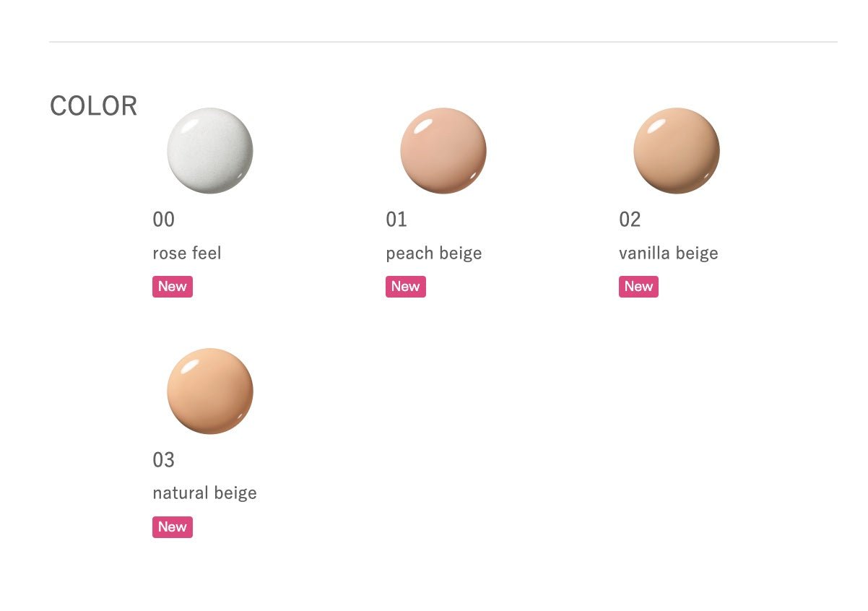The image size is (868, 611).
Task: Open the "vanilla beige" shade label
Action: click(x=668, y=253)
